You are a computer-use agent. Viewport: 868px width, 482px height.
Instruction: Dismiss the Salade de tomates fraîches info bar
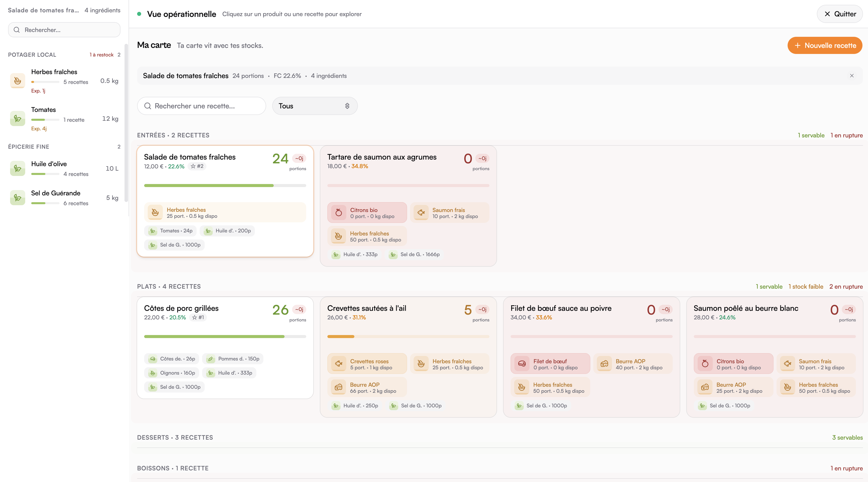(x=851, y=76)
